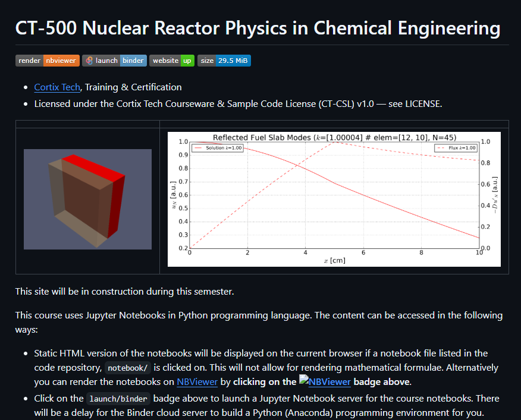Follow the NBViewer text link in paragraph

(197, 382)
